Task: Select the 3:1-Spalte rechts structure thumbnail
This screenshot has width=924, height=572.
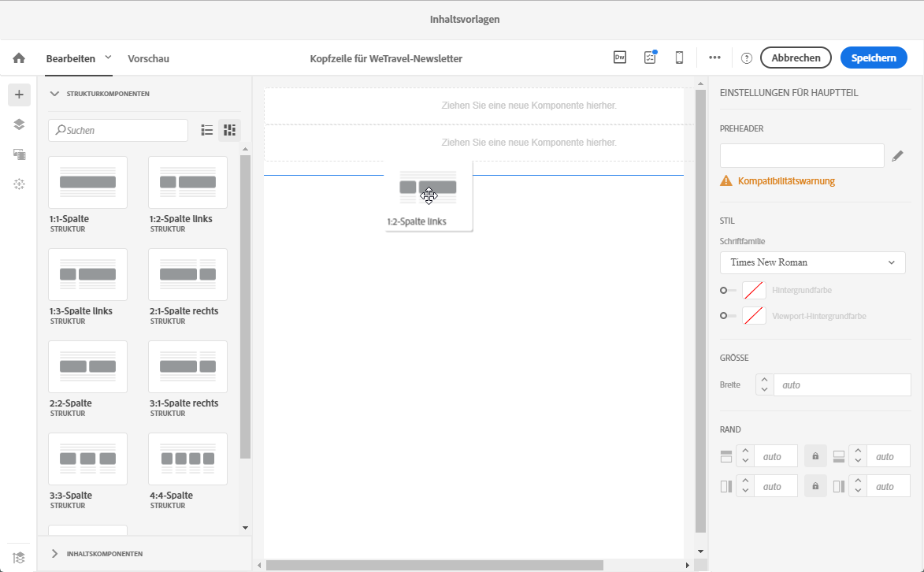Action: (188, 367)
